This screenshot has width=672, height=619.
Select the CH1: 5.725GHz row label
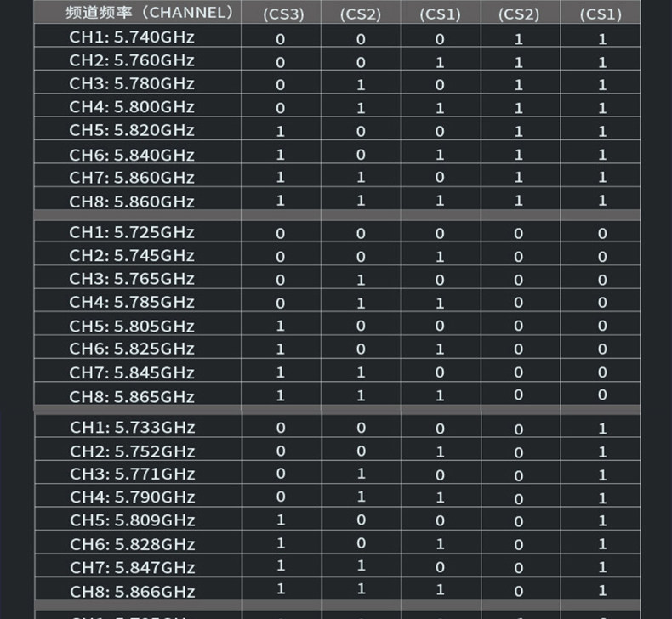[132, 232]
